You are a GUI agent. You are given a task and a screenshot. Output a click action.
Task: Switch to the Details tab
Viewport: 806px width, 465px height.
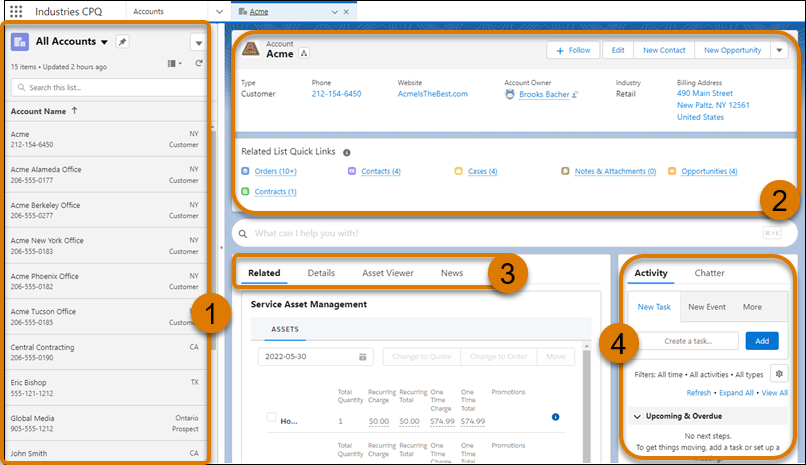tap(321, 273)
